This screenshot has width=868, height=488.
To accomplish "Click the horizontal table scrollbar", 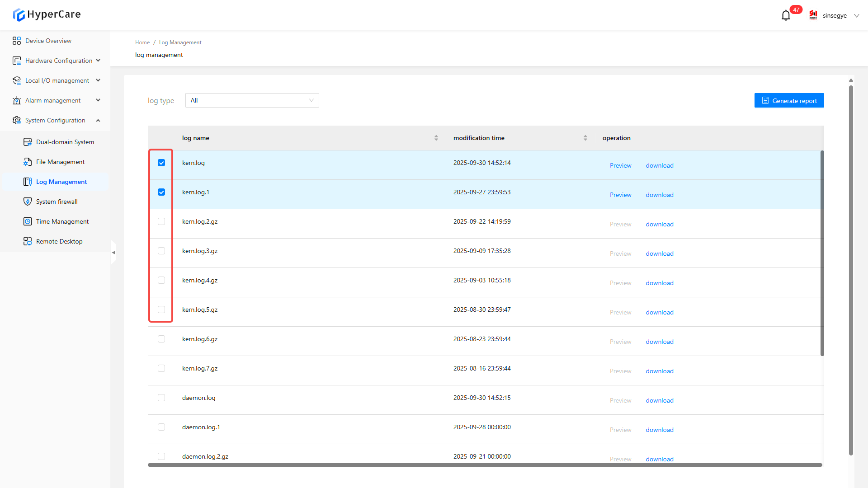I will (485, 465).
